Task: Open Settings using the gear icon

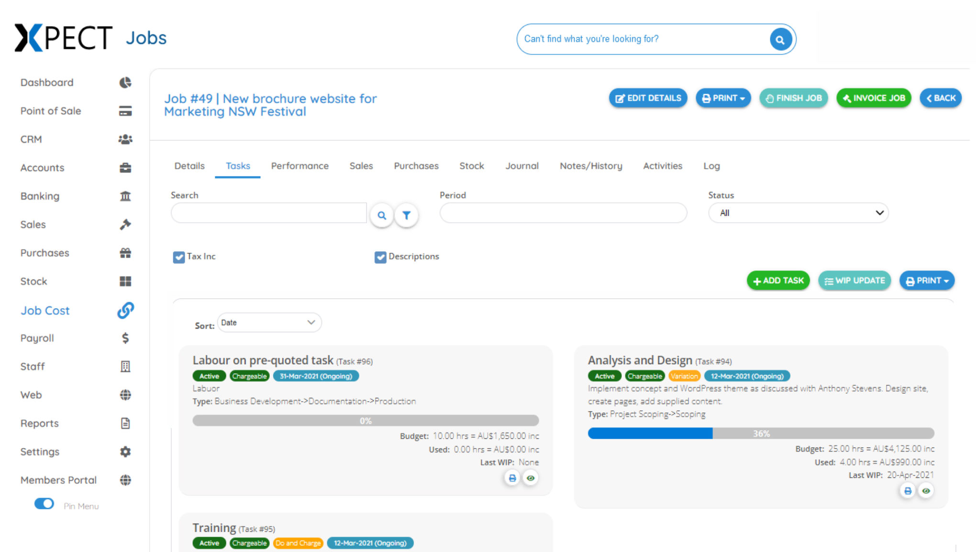Action: pos(125,451)
